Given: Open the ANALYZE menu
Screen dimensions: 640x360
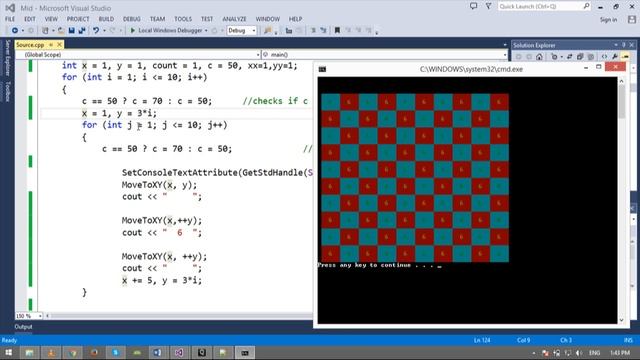Looking at the screenshot, I should tap(234, 19).
